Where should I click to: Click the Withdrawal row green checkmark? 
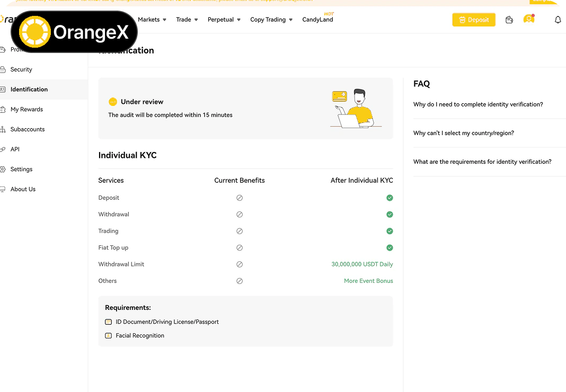(390, 215)
